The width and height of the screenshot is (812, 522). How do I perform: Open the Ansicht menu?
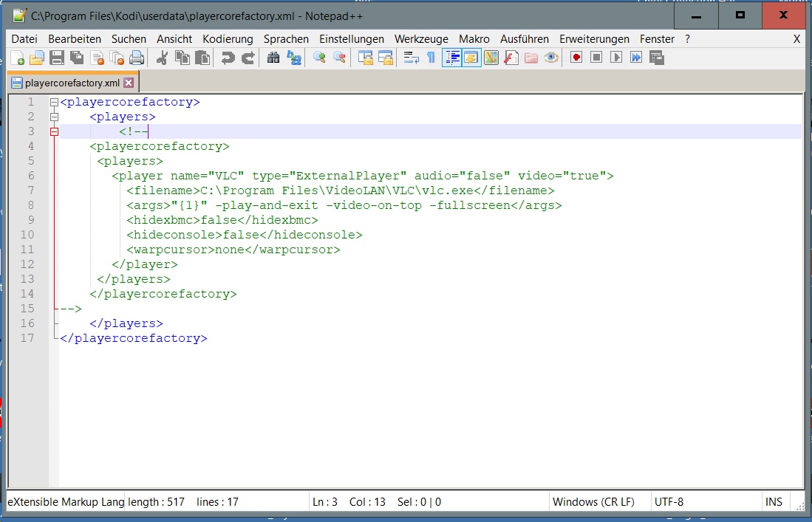(174, 39)
